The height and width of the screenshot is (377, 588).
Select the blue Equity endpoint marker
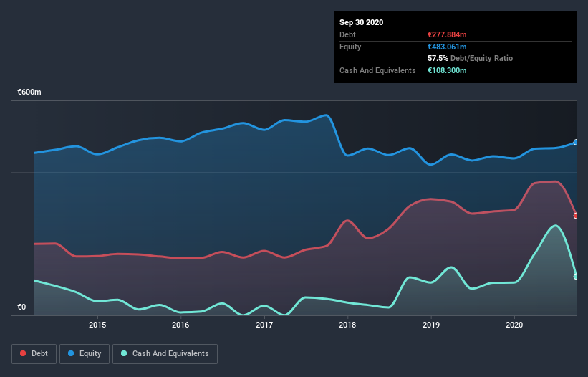coord(576,142)
